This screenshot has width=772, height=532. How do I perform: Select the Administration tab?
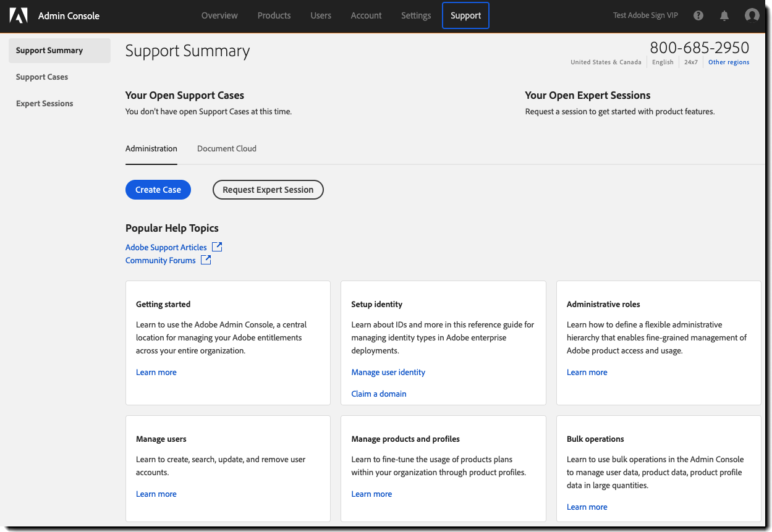(x=151, y=148)
